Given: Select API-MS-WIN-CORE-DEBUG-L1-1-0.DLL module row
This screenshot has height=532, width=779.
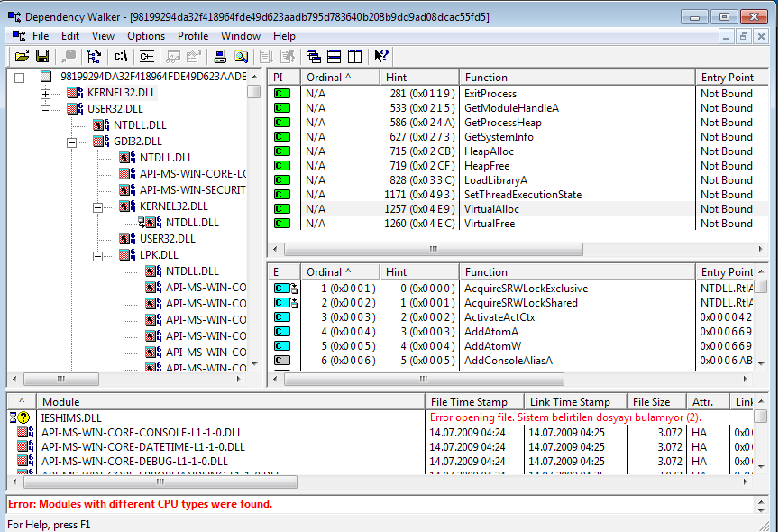Looking at the screenshot, I should (380, 461).
